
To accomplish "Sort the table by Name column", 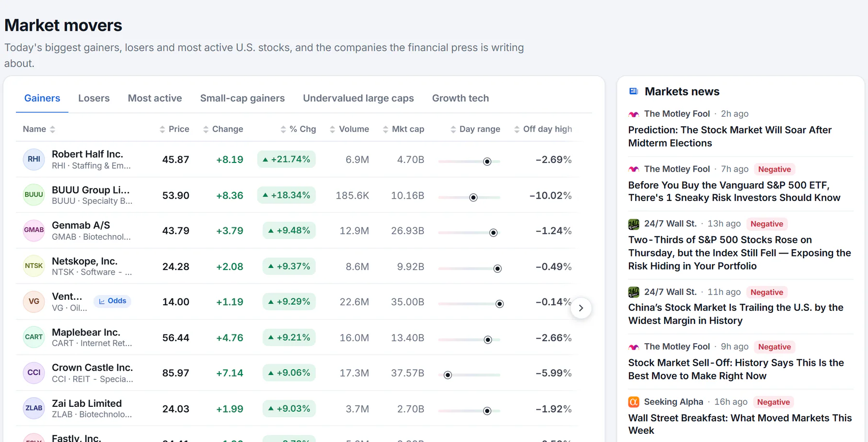I will point(39,129).
